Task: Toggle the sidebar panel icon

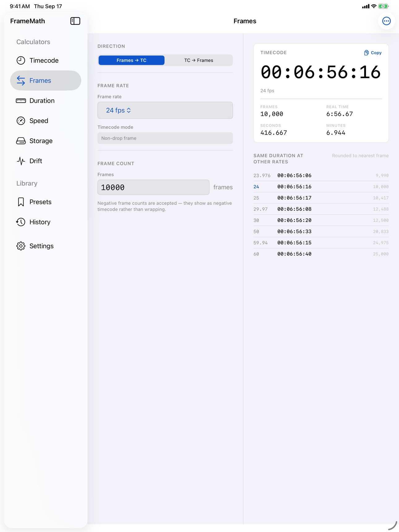Action: 75,21
